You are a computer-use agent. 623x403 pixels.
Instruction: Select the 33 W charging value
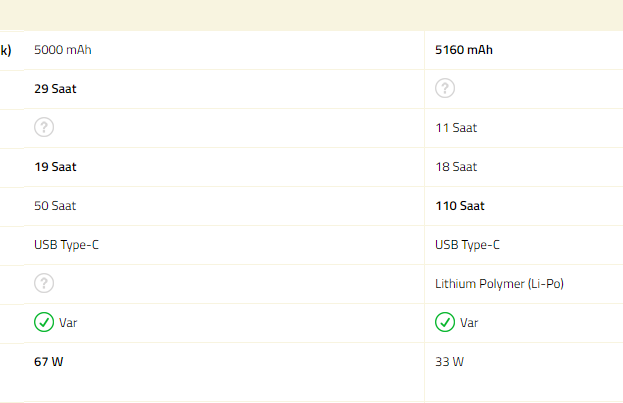449,361
